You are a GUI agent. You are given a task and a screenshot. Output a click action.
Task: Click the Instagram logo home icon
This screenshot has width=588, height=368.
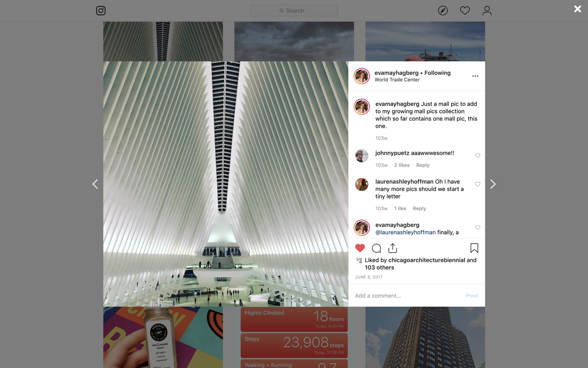101,11
